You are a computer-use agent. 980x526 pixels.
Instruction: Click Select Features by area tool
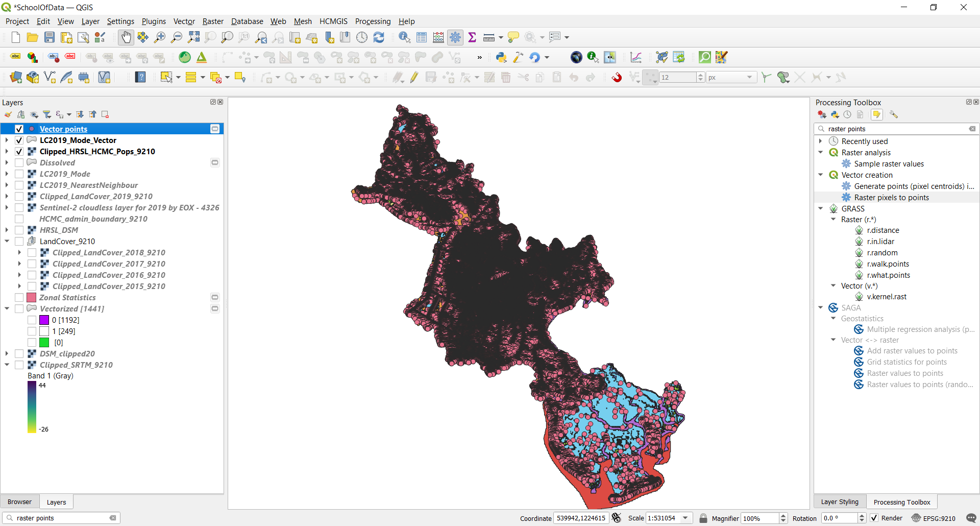166,77
